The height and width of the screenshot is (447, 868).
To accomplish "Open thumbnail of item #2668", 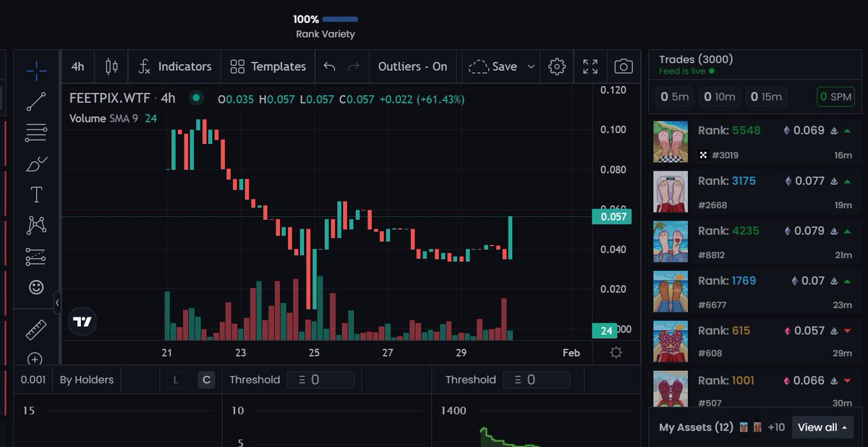I will 671,191.
